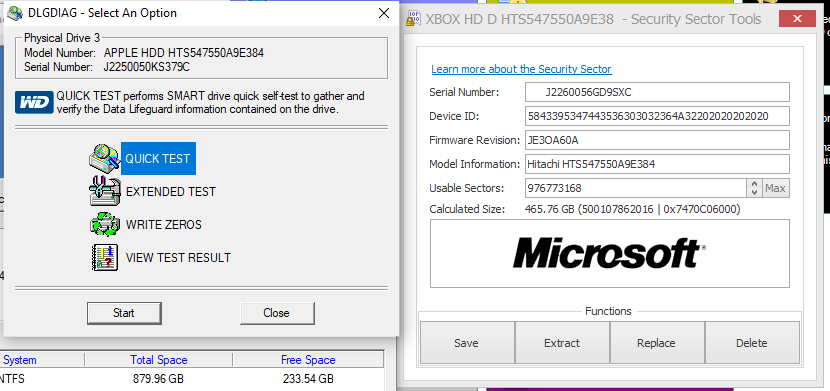Click the J2250050KS379C serial number text
The image size is (830, 391).
coord(147,67)
